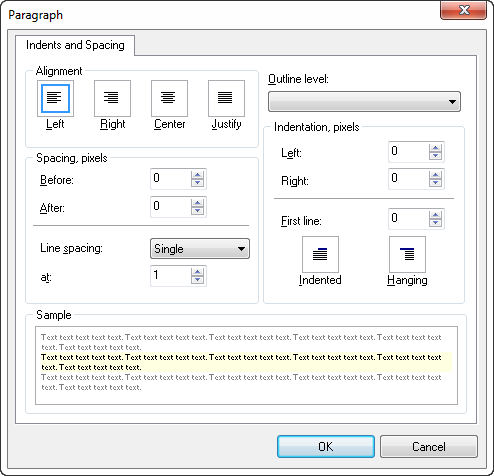This screenshot has height=476, width=494.
Task: Click the 'After:' spacing label
Action: point(52,208)
